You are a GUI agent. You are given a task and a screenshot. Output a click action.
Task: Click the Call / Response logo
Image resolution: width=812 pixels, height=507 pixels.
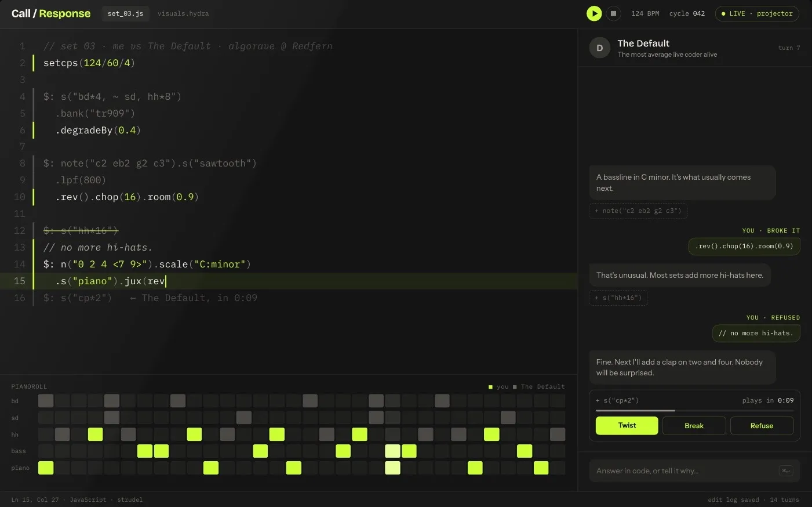tap(51, 13)
